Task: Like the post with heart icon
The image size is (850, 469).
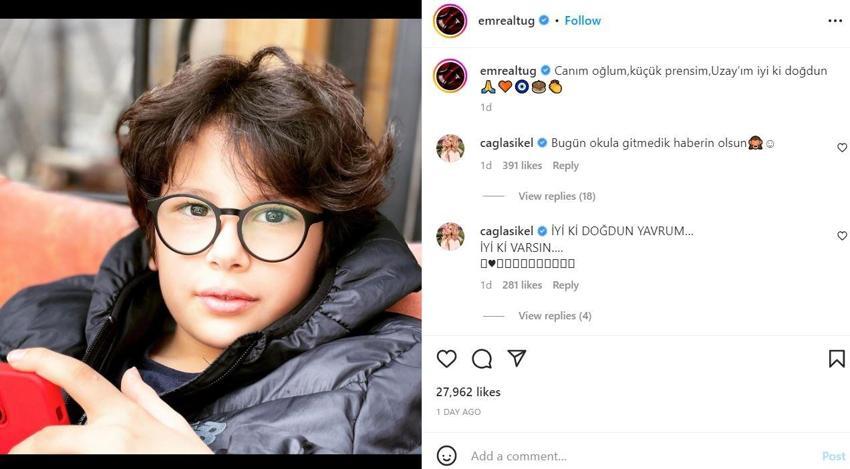Action: (447, 358)
